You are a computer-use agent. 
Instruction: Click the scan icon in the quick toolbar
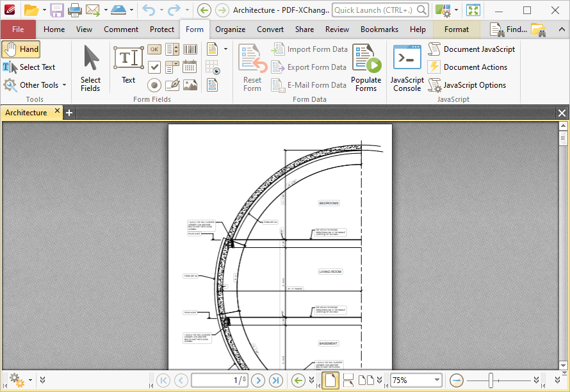(x=118, y=10)
